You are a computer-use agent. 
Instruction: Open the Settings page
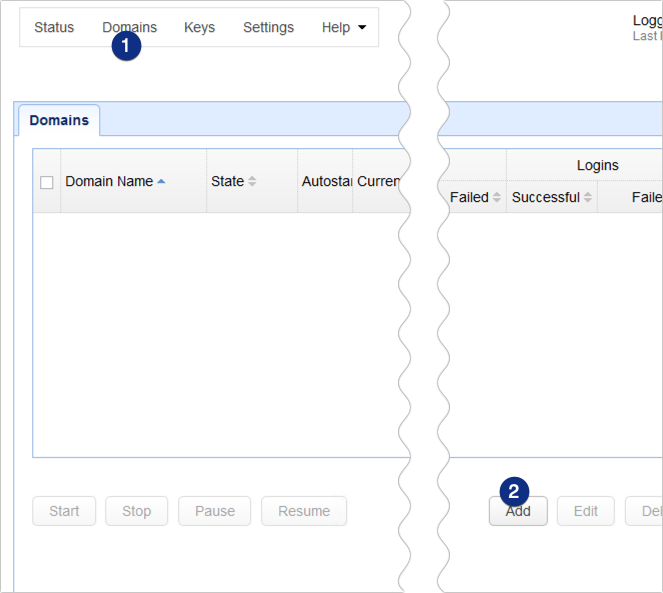(268, 27)
